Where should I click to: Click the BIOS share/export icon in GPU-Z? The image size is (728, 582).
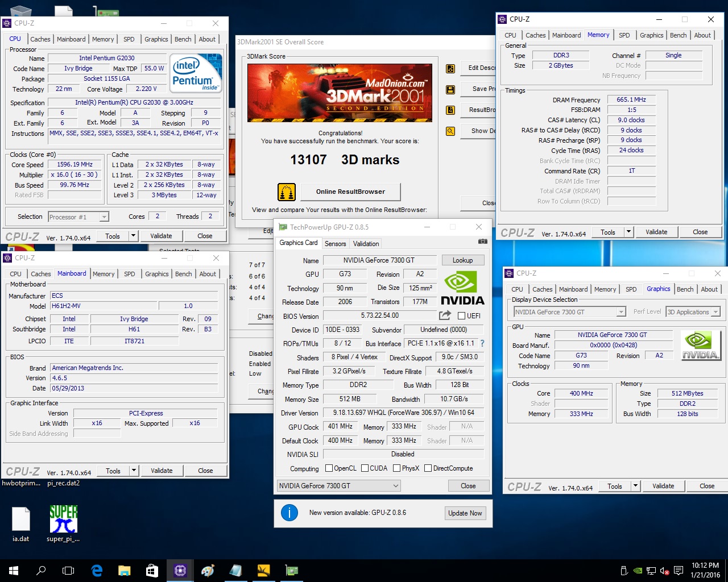445,315
